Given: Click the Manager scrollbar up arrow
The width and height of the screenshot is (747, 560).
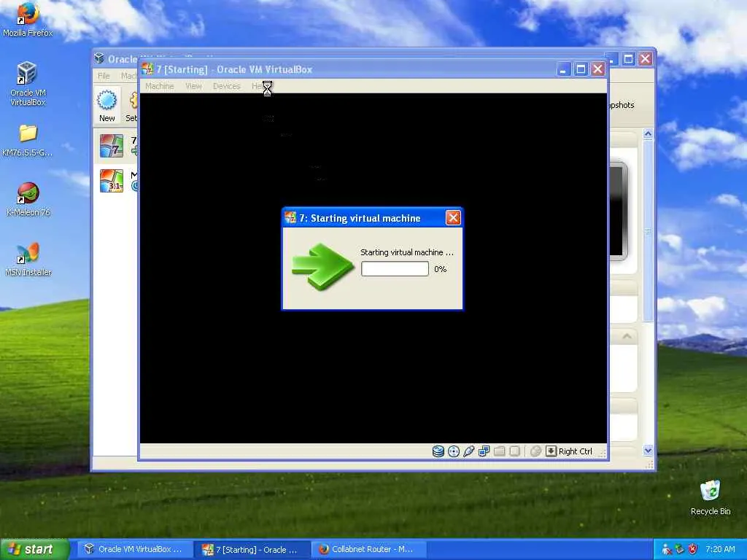Looking at the screenshot, I should point(648,134).
